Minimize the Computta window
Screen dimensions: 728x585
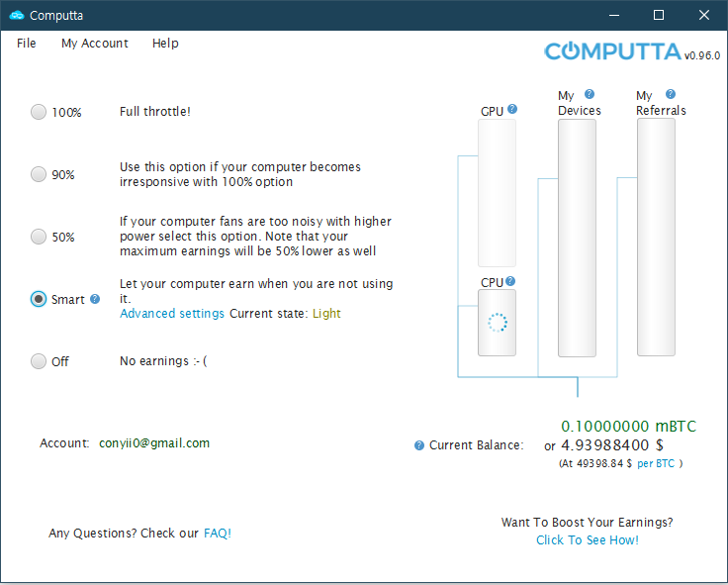pos(614,15)
